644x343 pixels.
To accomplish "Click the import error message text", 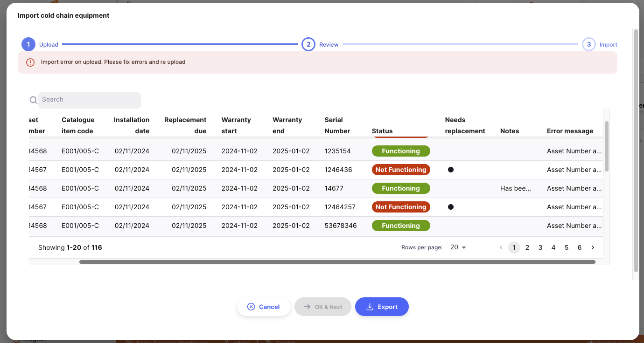I will (113, 62).
